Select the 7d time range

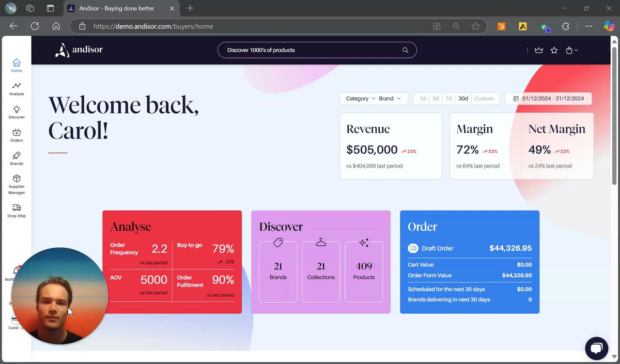[449, 98]
